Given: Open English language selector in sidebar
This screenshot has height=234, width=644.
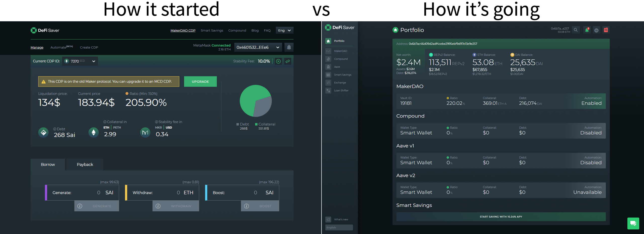Looking at the screenshot, I should pos(339,227).
